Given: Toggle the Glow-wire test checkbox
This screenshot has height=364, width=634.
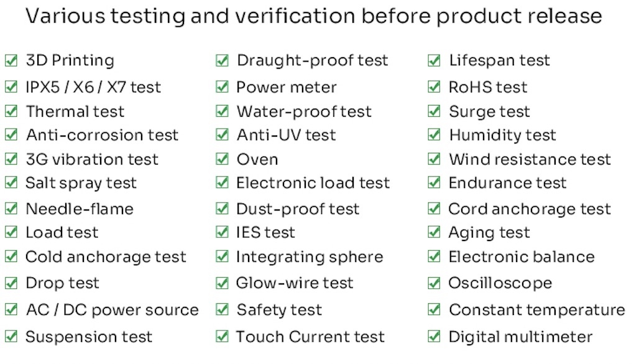Looking at the screenshot, I should pyautogui.click(x=222, y=283).
